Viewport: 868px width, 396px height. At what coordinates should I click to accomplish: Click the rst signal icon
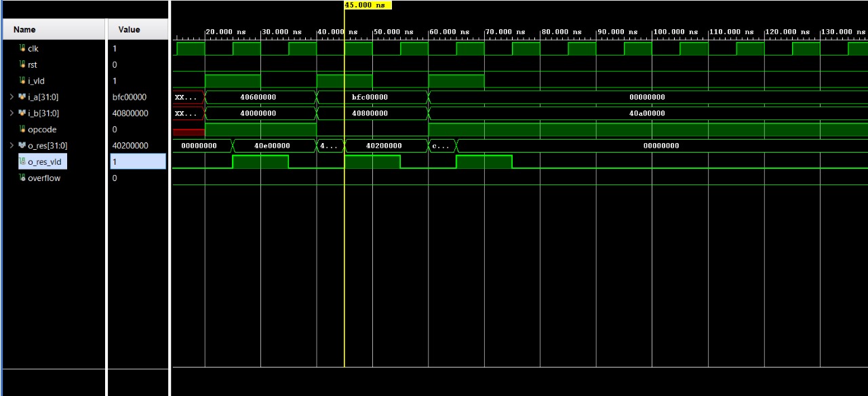[x=22, y=65]
